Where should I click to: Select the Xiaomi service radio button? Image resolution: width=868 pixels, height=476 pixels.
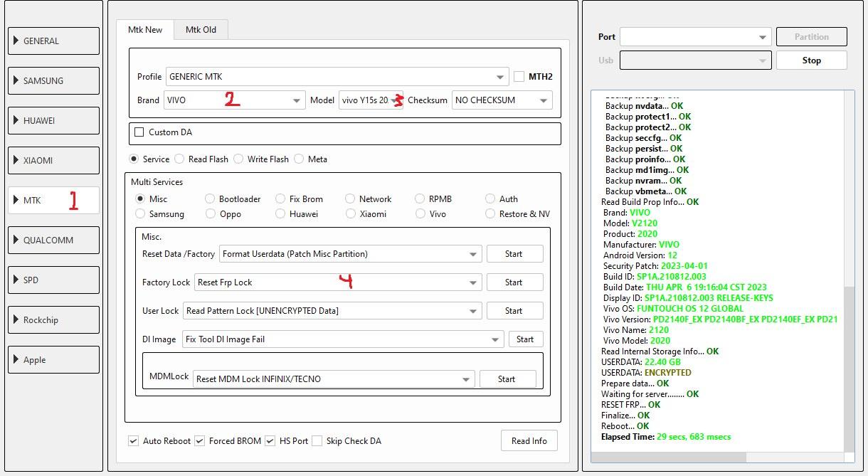click(350, 213)
